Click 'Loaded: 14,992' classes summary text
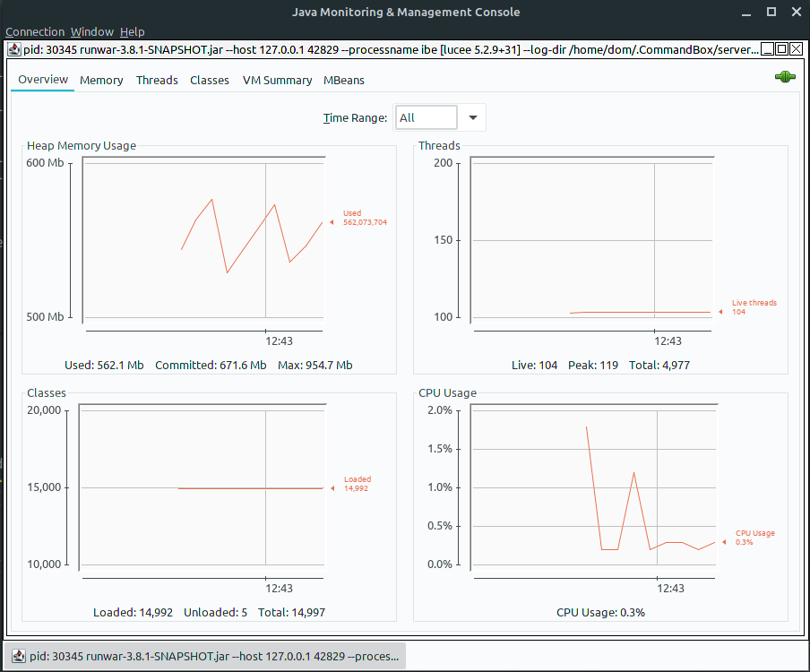 (133, 613)
